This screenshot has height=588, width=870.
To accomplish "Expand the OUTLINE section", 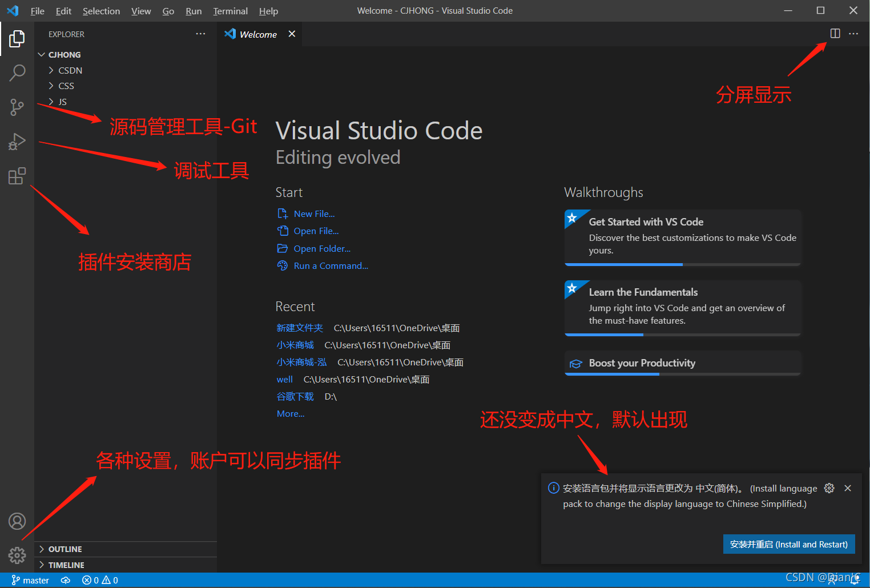I will coord(126,549).
